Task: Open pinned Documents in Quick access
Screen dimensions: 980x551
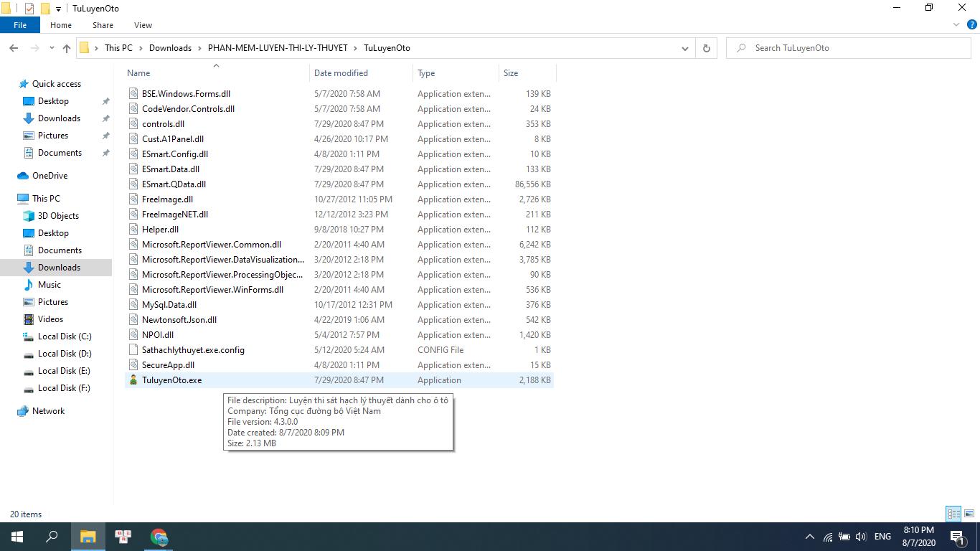Action: click(x=60, y=153)
